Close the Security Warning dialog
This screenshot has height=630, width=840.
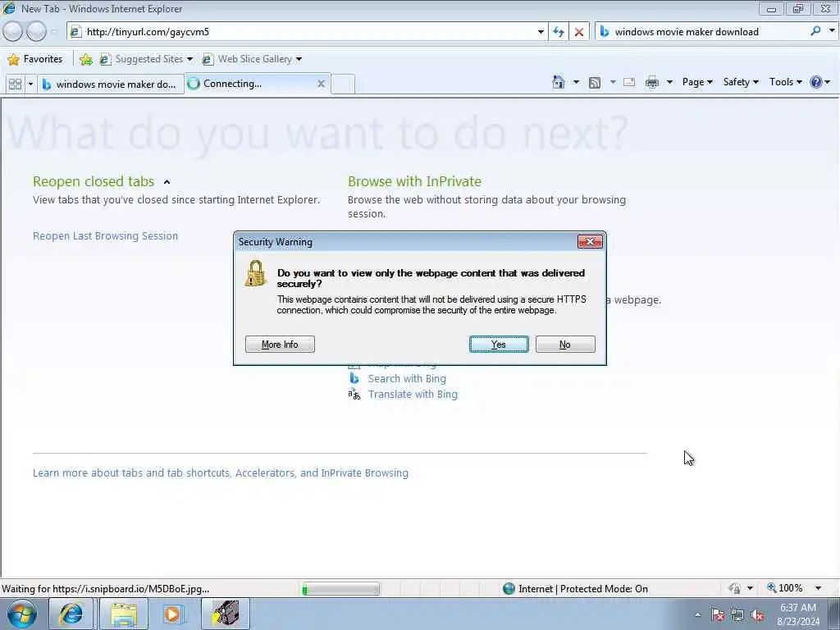[590, 242]
